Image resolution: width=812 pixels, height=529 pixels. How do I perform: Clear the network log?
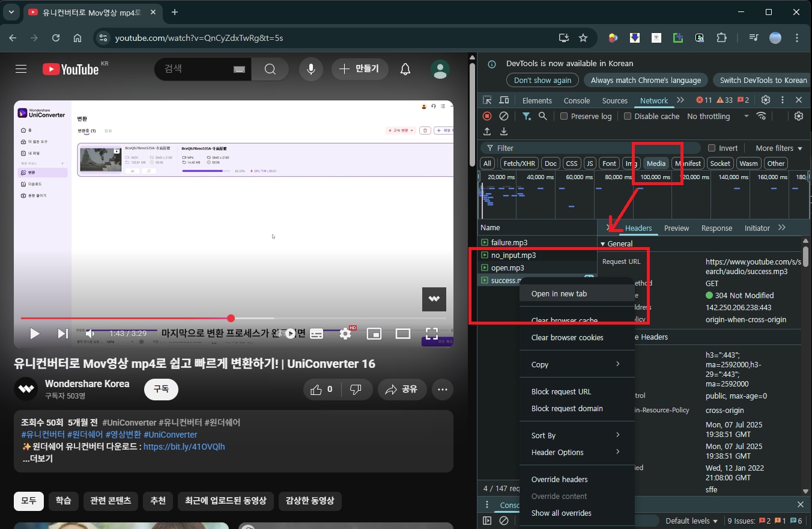click(504, 116)
